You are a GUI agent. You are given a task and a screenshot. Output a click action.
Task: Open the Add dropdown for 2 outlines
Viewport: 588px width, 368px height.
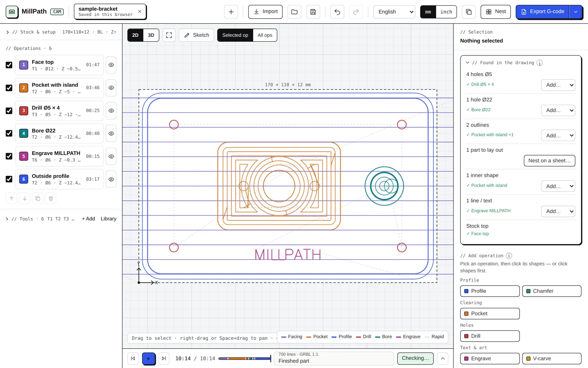(x=558, y=136)
